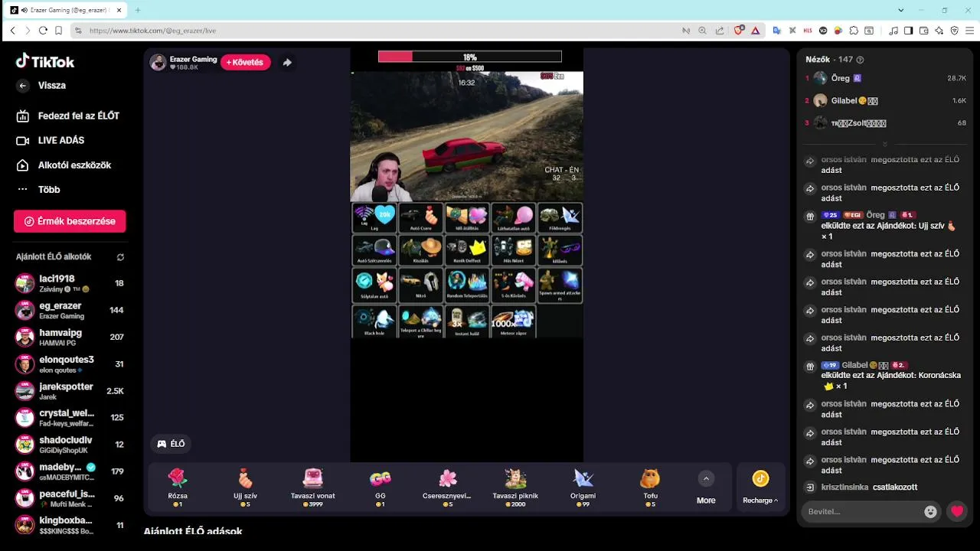This screenshot has width=980, height=551.
Task: Send the Tofu gift
Action: tap(650, 488)
